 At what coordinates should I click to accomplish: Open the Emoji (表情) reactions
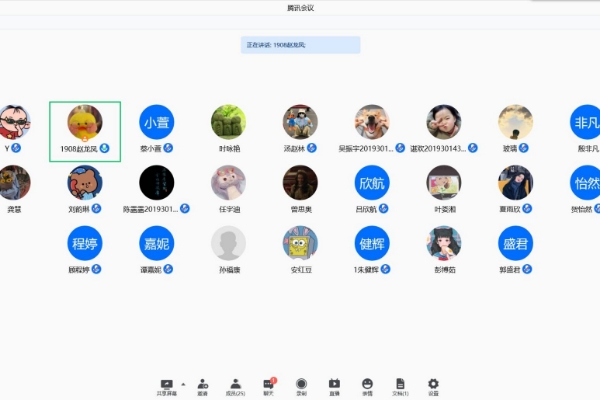coord(367,383)
